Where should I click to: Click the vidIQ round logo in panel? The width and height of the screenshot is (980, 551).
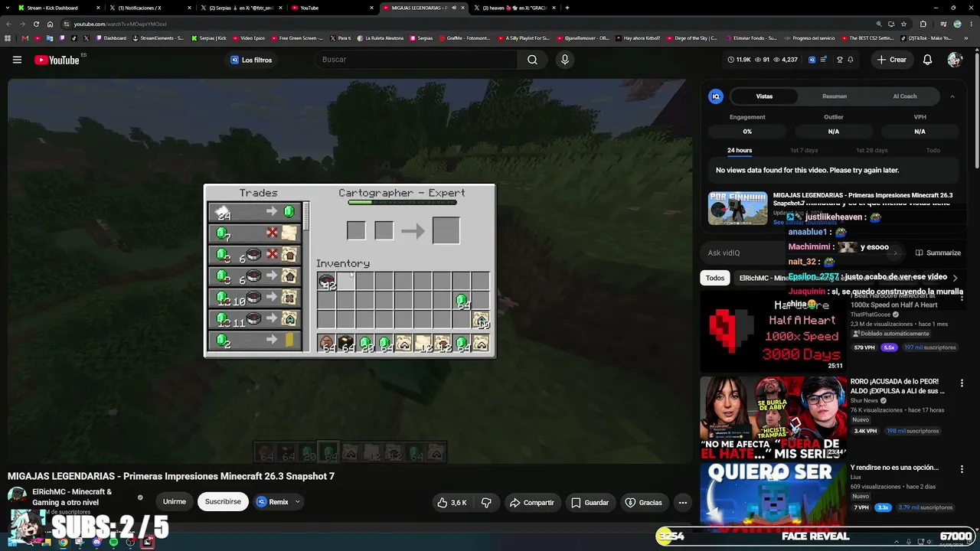click(716, 96)
